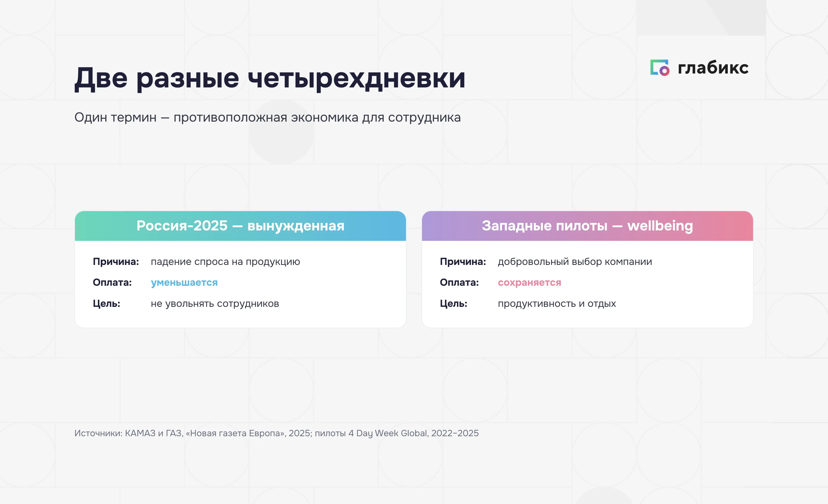Screen dimensions: 828x504
Task: Click "Цель:" label in Россия-2025 card
Action: (x=106, y=304)
